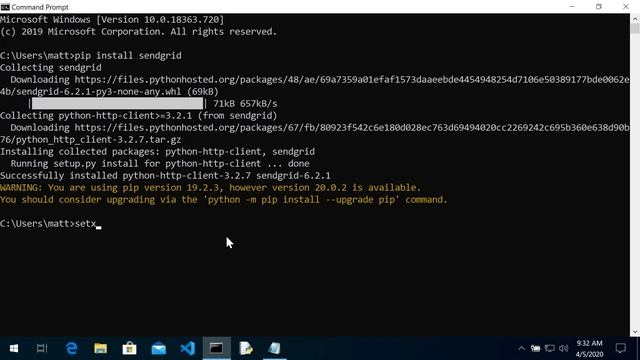Click the '71kB 657kB/s' download speed text
This screenshot has height=360, width=640.
245,104
